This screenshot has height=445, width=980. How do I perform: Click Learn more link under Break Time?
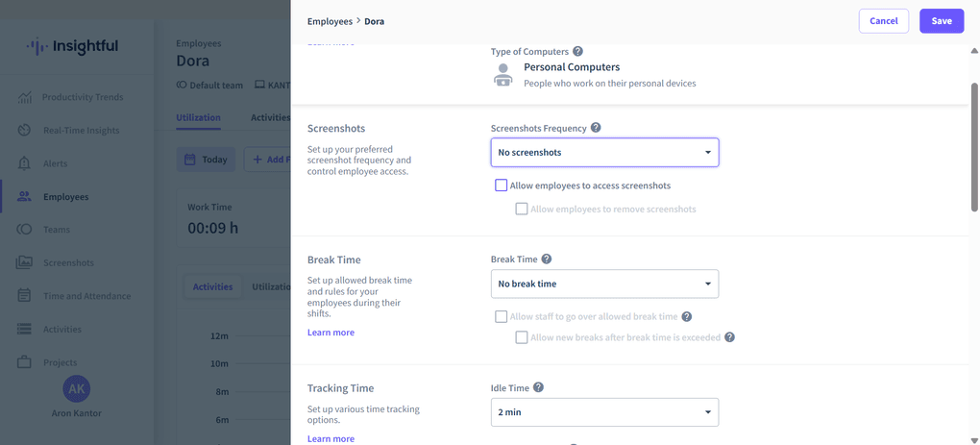click(x=331, y=333)
